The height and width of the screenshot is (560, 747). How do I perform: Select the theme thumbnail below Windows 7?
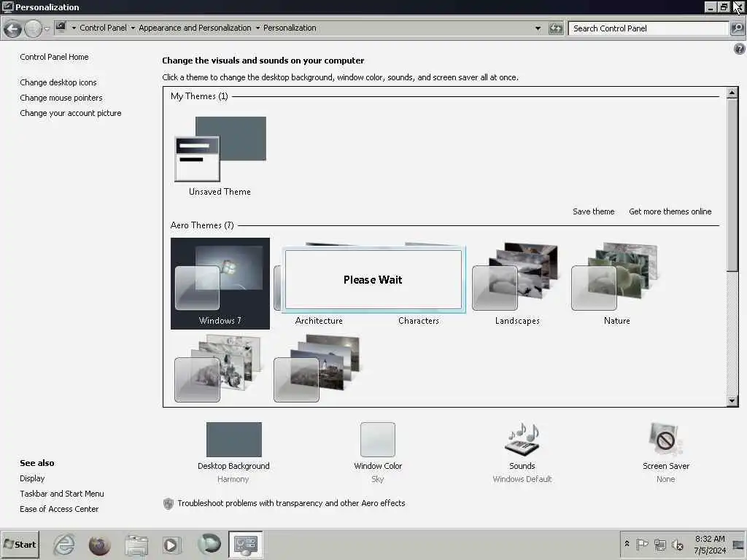pyautogui.click(x=219, y=368)
